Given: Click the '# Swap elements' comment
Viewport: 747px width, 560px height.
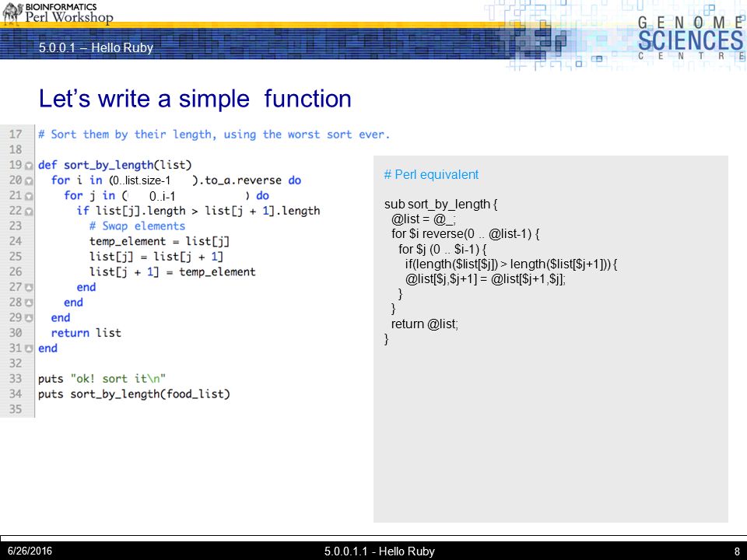Looking at the screenshot, I should point(137,226).
